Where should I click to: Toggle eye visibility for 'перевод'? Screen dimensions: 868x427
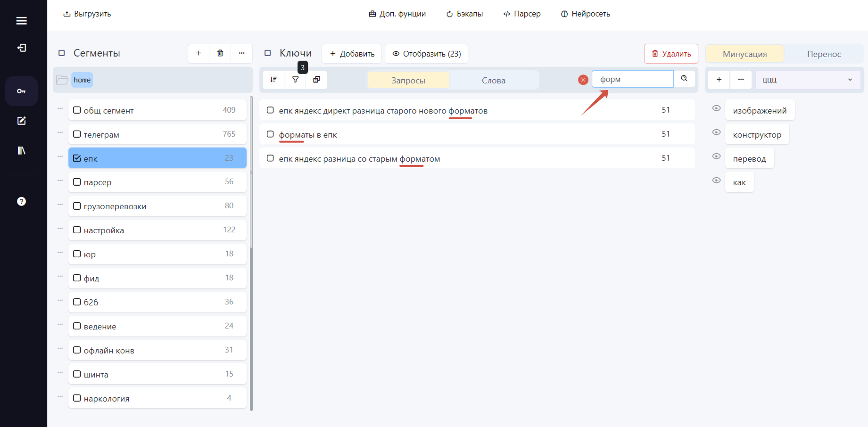pyautogui.click(x=716, y=156)
